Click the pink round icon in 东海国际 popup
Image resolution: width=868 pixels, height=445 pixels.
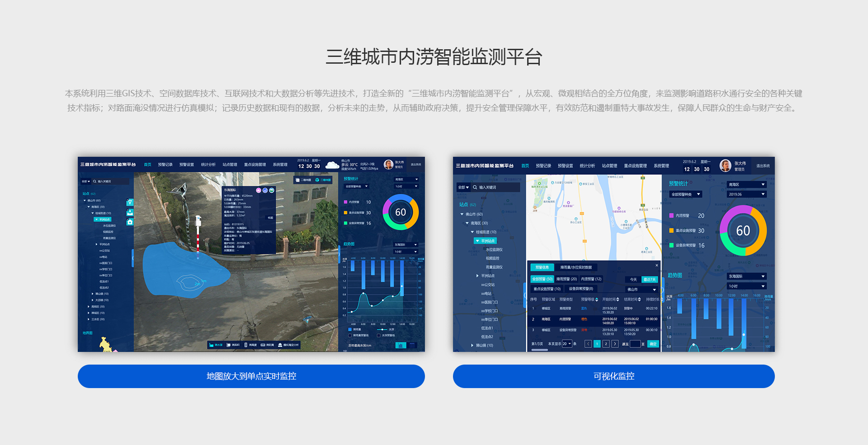[x=259, y=190]
